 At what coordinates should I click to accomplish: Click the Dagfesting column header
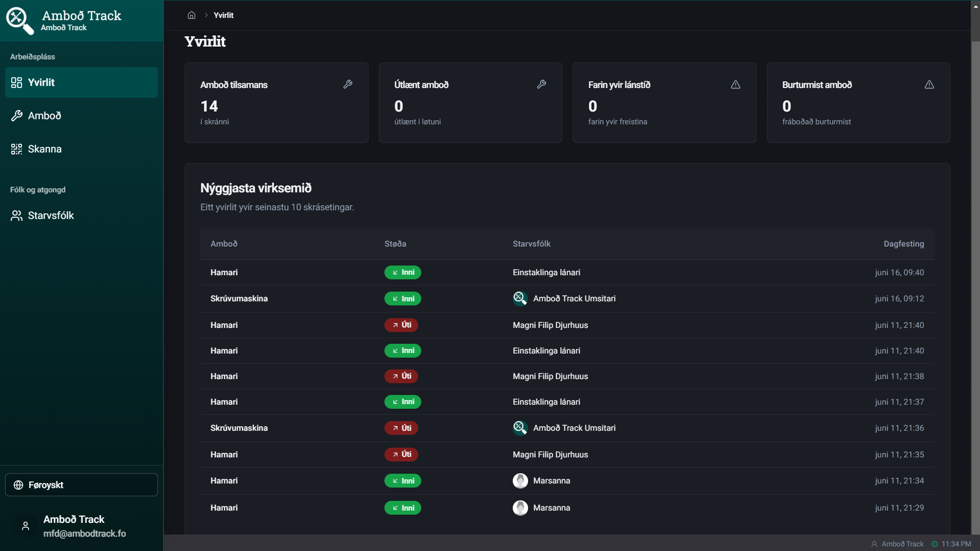click(x=903, y=244)
